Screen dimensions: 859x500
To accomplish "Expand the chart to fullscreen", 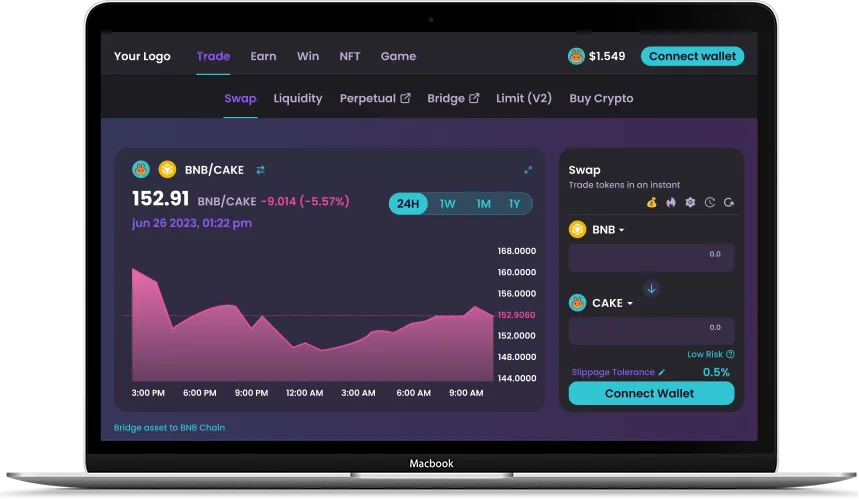I will click(528, 170).
